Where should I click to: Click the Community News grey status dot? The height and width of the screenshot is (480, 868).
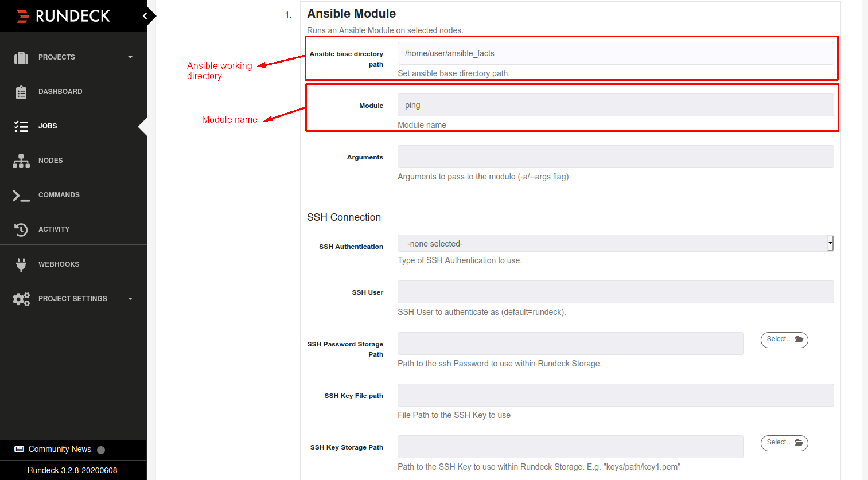tap(101, 450)
